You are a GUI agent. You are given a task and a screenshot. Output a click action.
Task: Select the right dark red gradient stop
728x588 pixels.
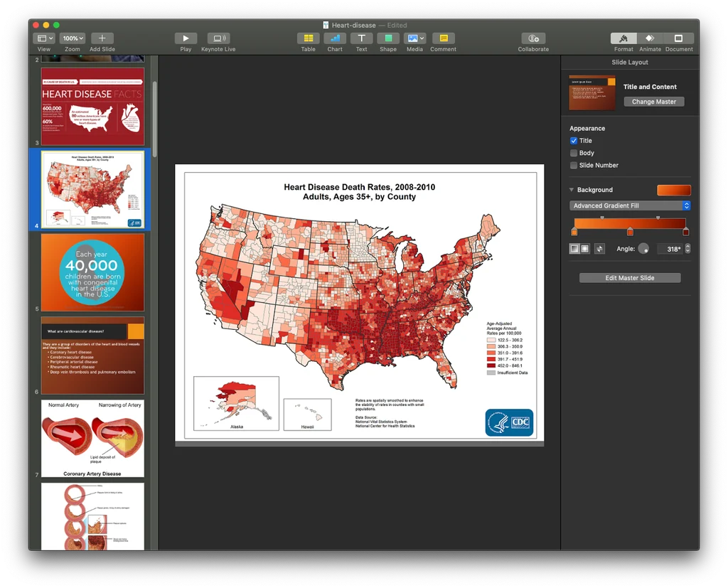686,232
